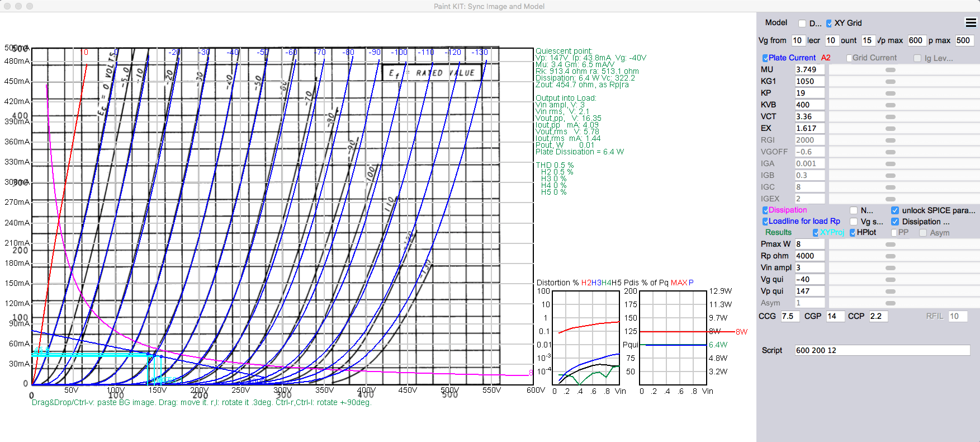Click the 'Output into Load:' heading
This screenshot has width=980, height=442.
[566, 98]
